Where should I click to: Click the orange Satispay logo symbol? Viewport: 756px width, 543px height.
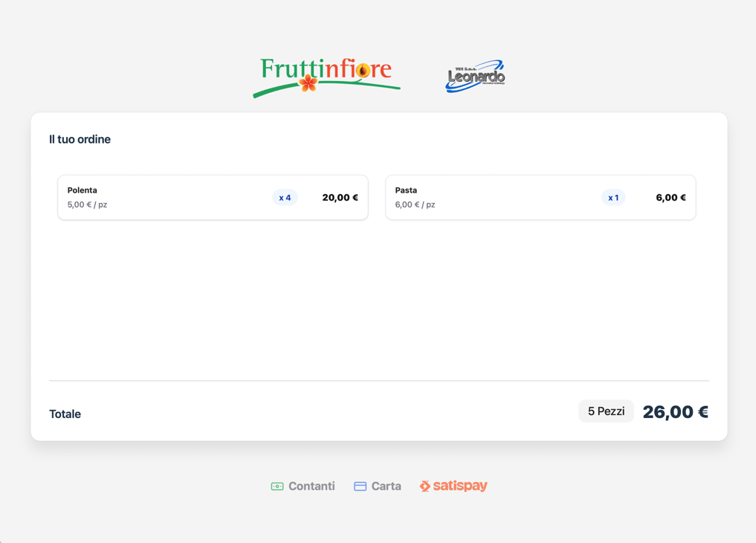[x=425, y=486]
